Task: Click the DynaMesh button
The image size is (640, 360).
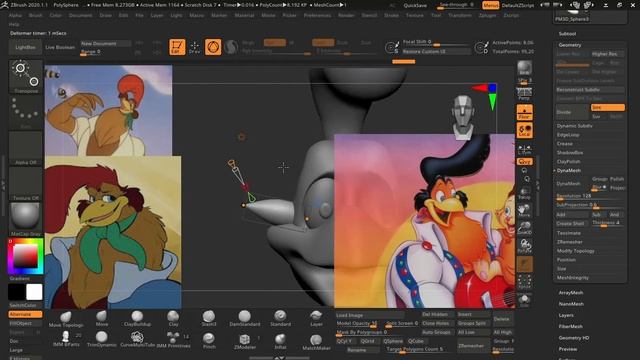Action: tap(573, 184)
